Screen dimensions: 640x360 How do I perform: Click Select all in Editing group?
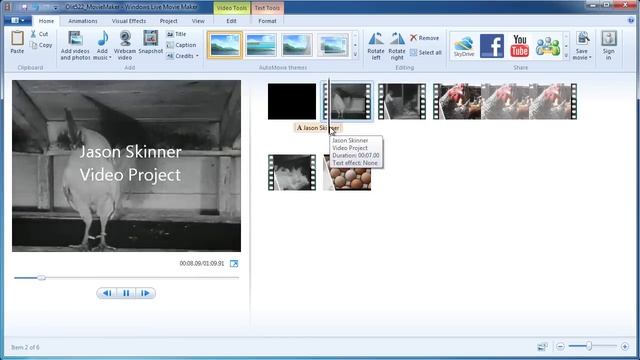point(426,53)
